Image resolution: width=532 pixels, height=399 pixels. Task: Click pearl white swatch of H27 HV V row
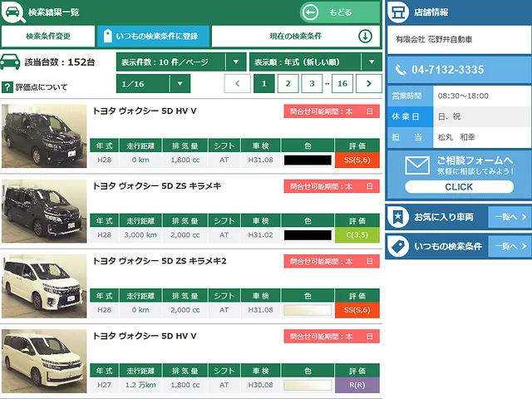coord(308,385)
